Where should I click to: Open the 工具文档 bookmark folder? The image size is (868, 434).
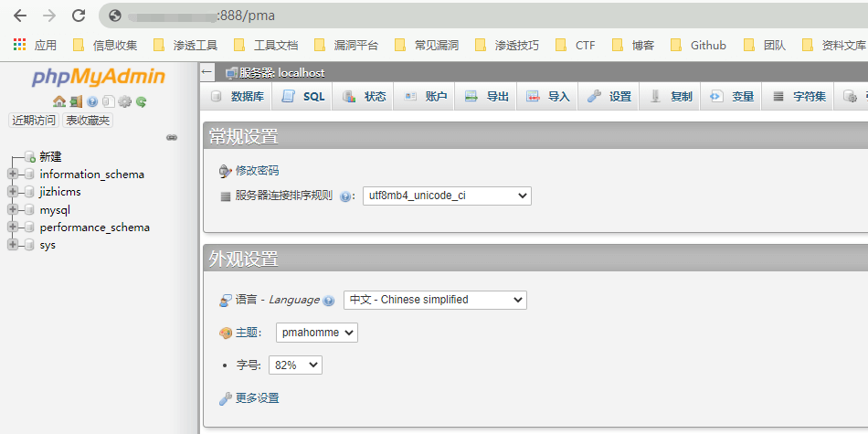[x=266, y=46]
